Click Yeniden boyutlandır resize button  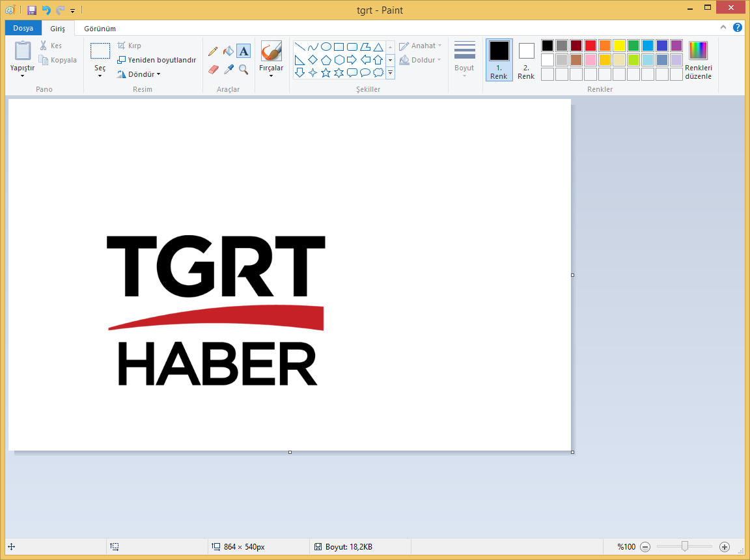[x=157, y=60]
